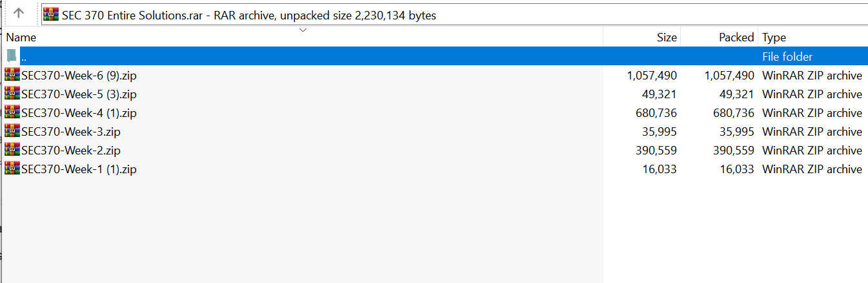
Task: Click the SEC370-Week-3.zip archive icon
Action: (x=12, y=131)
